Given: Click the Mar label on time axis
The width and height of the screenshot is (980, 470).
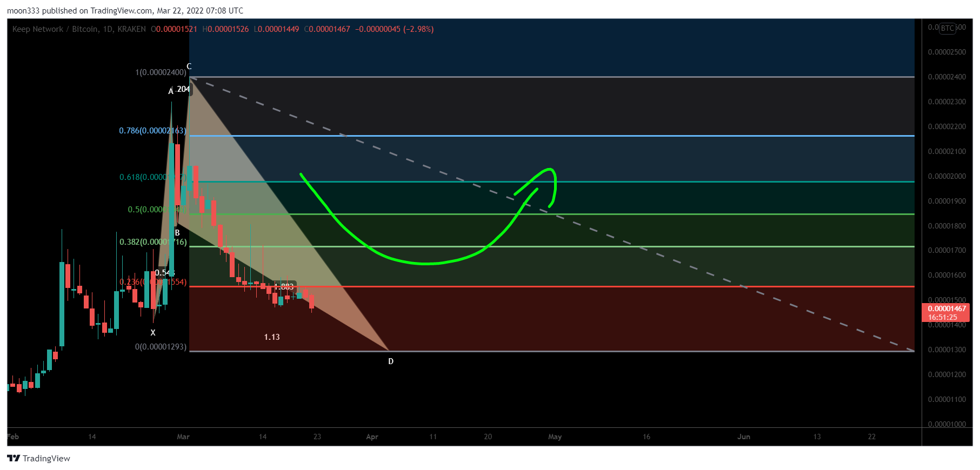Looking at the screenshot, I should pos(183,437).
